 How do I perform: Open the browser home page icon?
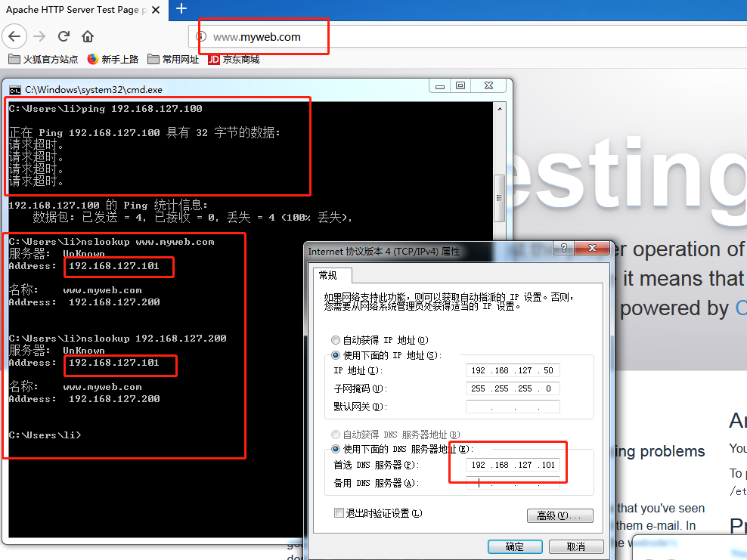point(88,36)
